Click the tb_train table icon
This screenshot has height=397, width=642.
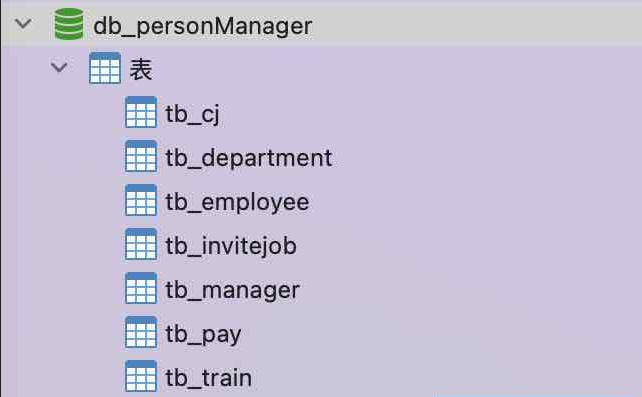(141, 376)
